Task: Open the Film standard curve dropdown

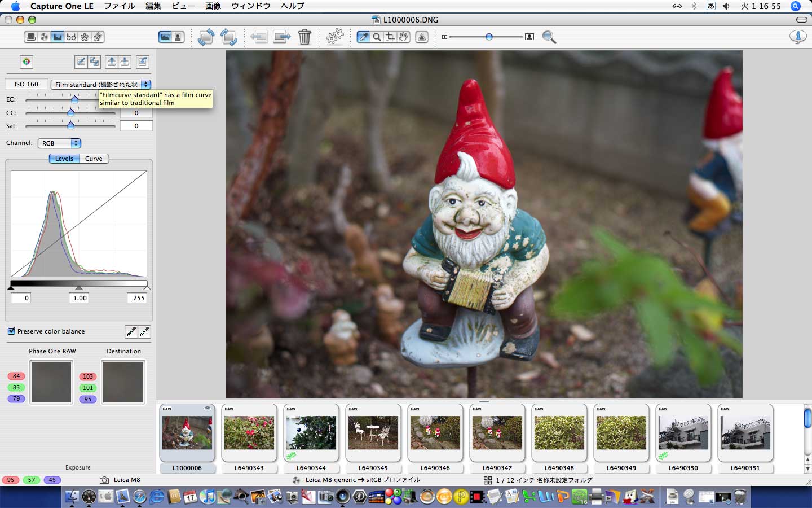Action: click(x=101, y=84)
